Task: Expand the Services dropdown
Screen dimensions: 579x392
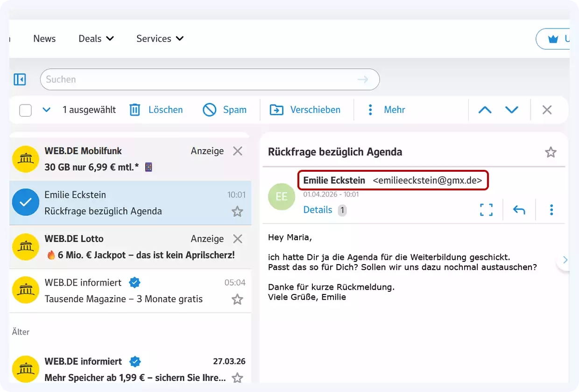Action: click(x=159, y=39)
